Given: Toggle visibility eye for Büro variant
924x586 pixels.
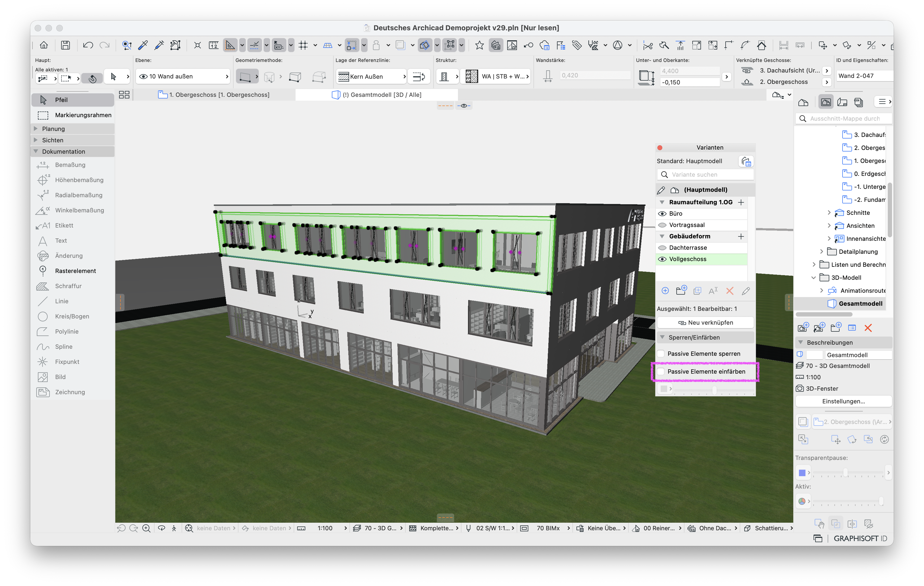Looking at the screenshot, I should (662, 214).
